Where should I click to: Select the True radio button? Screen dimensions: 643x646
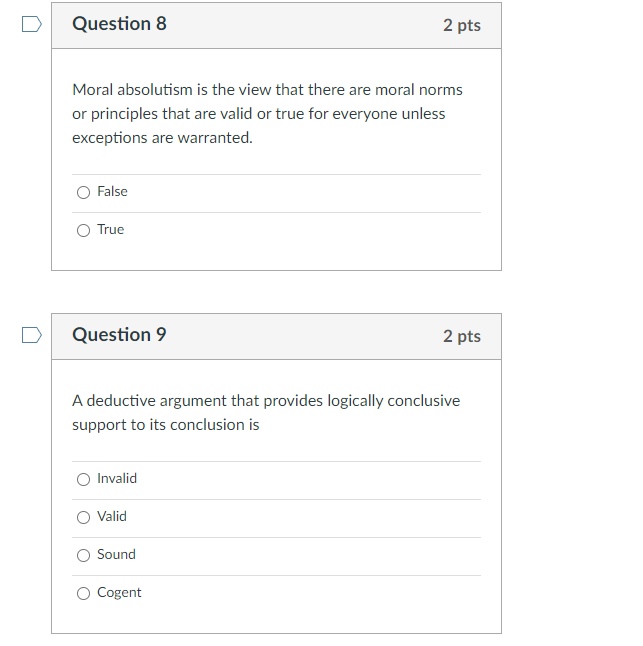[83, 230]
